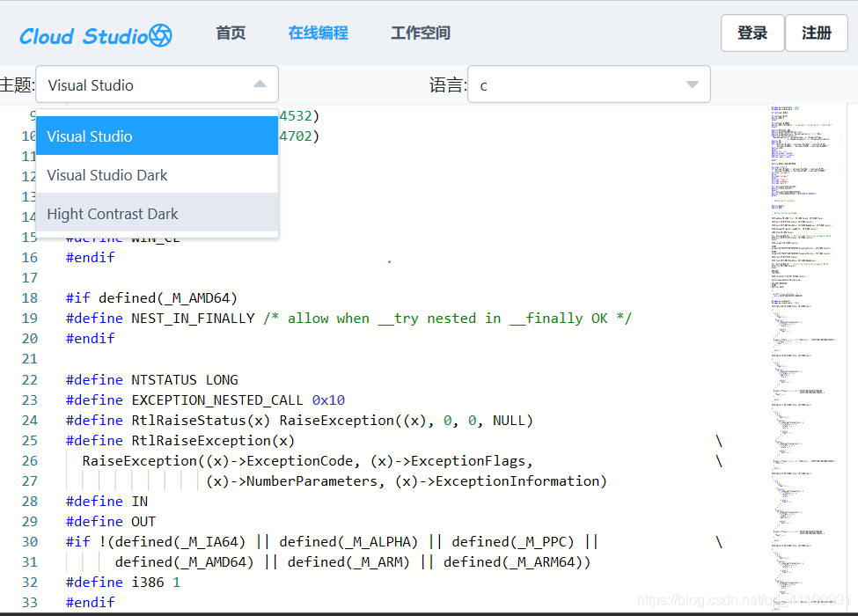Go to 工作空间 workspace
Viewport: 858px width, 616px height.
pyautogui.click(x=421, y=33)
